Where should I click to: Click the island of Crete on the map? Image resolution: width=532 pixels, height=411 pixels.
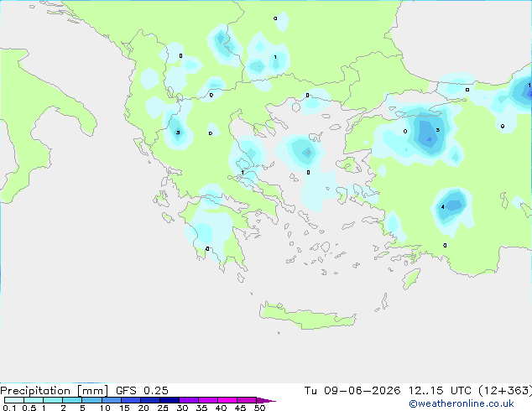tap(307, 316)
